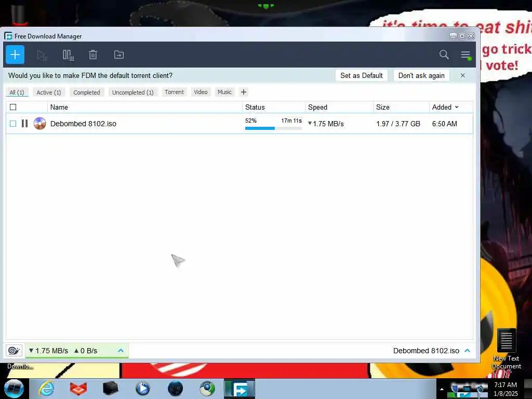Open the red fox icon on taskbar
Screen dimensions: 532x399
78,389
